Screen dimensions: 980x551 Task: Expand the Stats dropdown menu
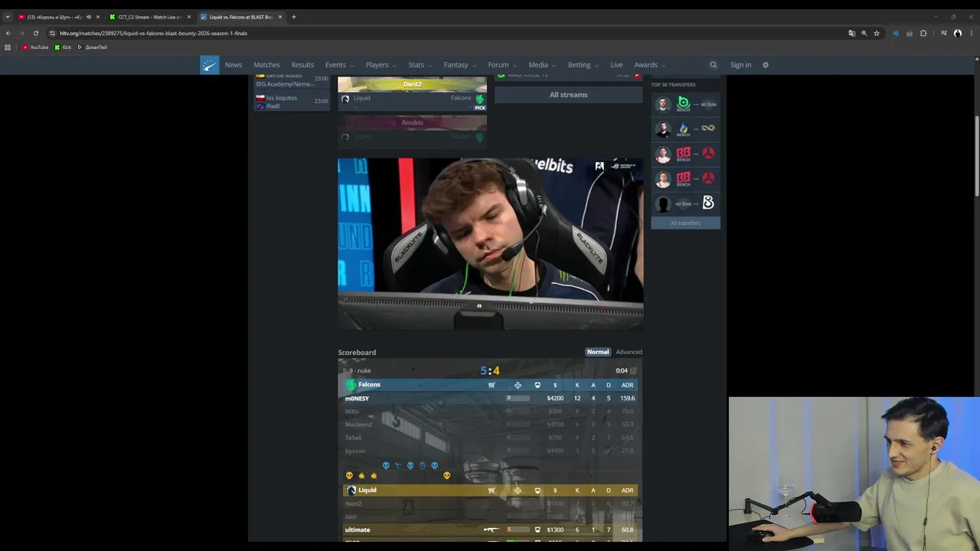420,65
